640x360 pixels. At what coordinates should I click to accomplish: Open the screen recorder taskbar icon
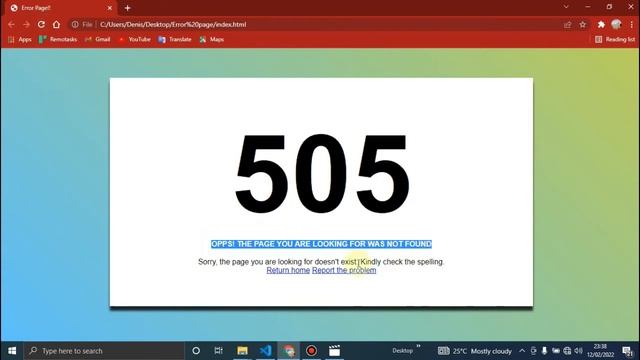[x=311, y=351]
